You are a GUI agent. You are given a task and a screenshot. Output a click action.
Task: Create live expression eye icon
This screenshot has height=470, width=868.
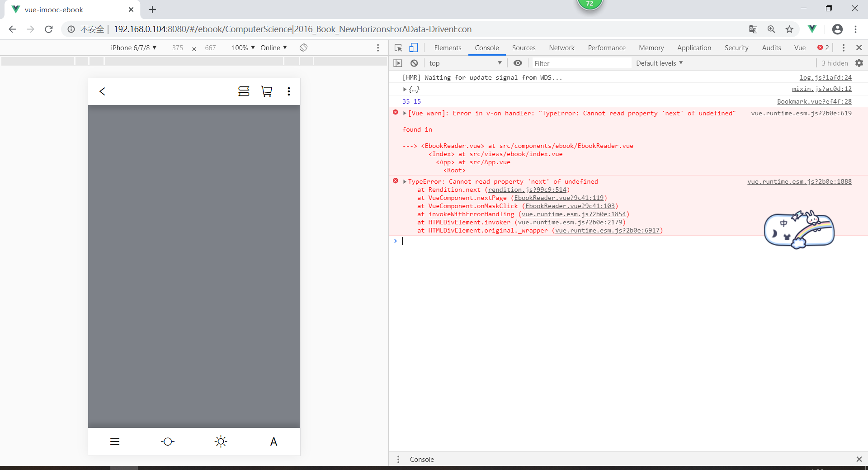pos(518,63)
